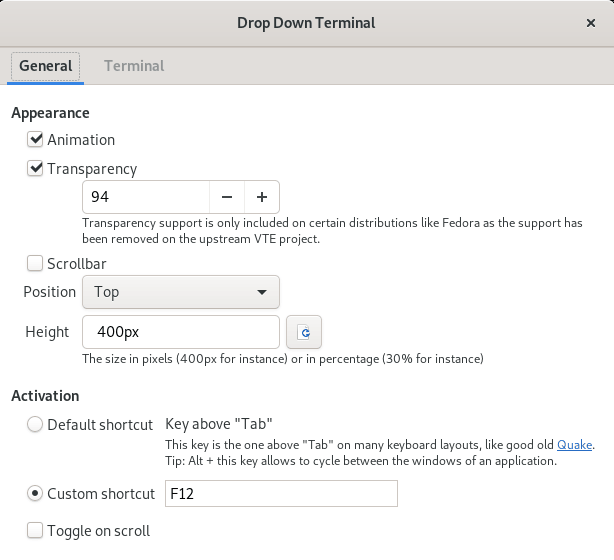Open the Position dropdown showing Top
The image size is (614, 560).
click(180, 292)
